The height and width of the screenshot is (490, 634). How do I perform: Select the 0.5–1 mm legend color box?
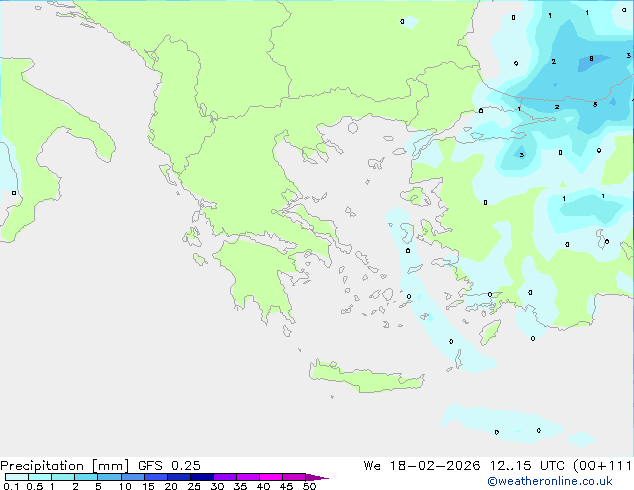click(40, 477)
